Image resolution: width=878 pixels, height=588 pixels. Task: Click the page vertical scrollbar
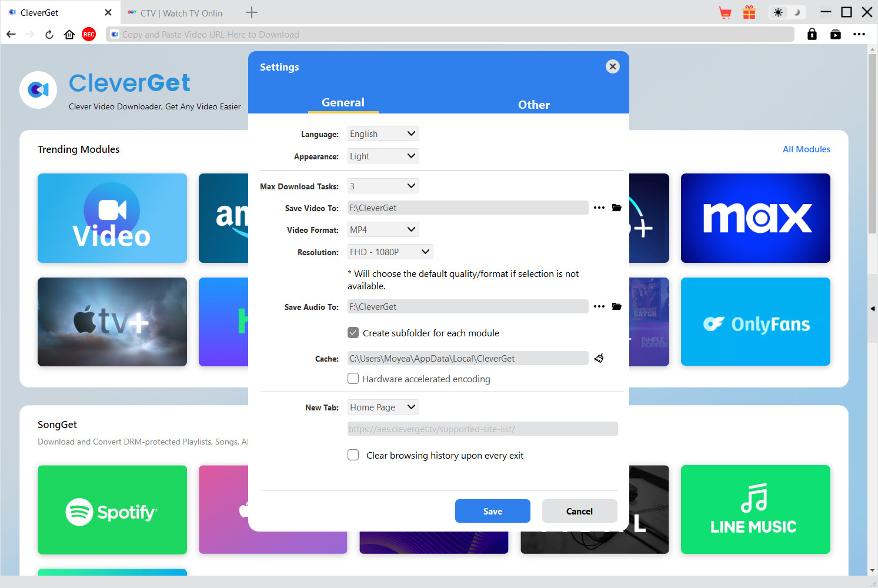click(873, 144)
